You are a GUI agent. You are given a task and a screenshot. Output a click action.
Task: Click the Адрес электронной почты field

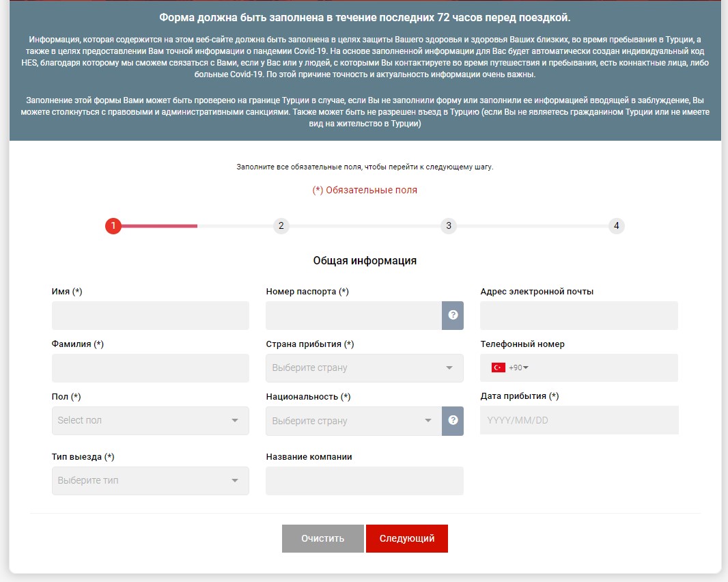(578, 316)
